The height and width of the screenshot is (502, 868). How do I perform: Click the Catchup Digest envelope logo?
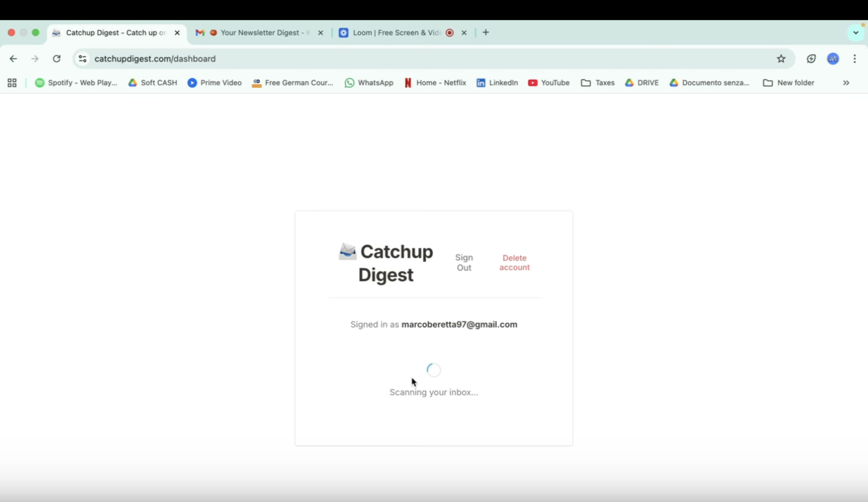(348, 251)
